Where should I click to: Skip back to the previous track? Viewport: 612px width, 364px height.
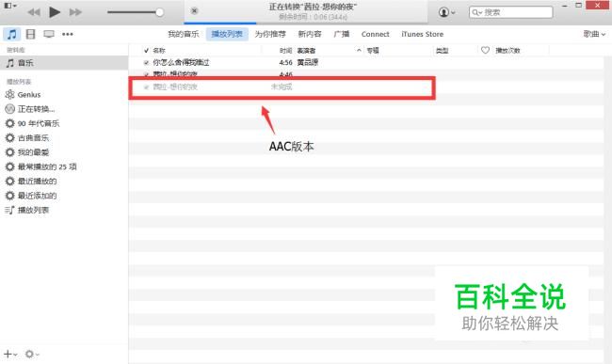[34, 12]
